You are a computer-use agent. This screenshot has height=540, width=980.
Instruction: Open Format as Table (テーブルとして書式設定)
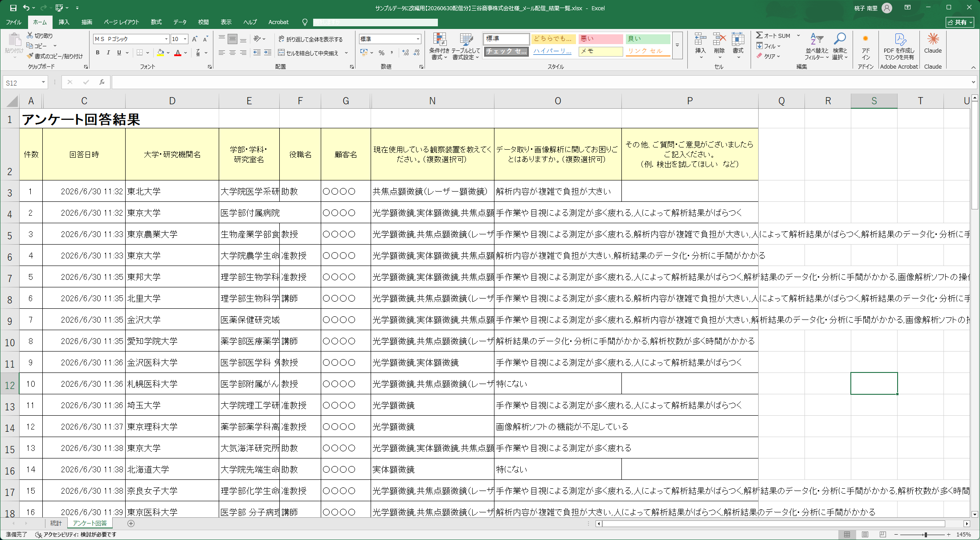466,46
